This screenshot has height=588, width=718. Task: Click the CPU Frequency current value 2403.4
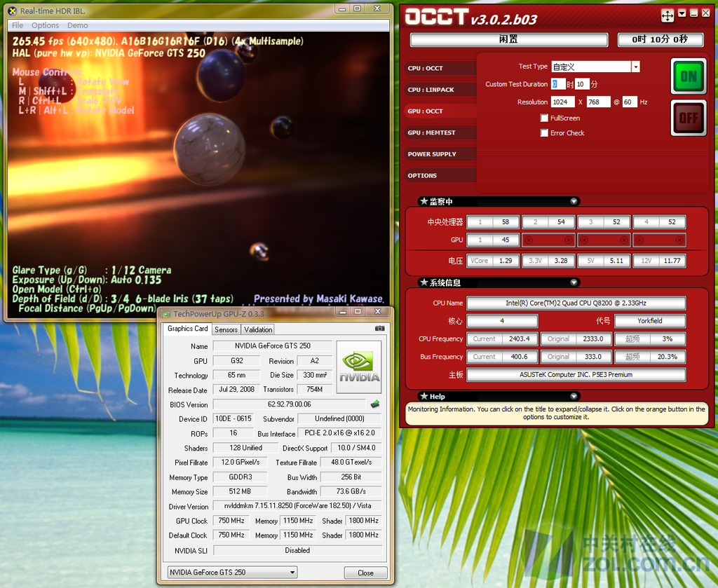[x=520, y=339]
